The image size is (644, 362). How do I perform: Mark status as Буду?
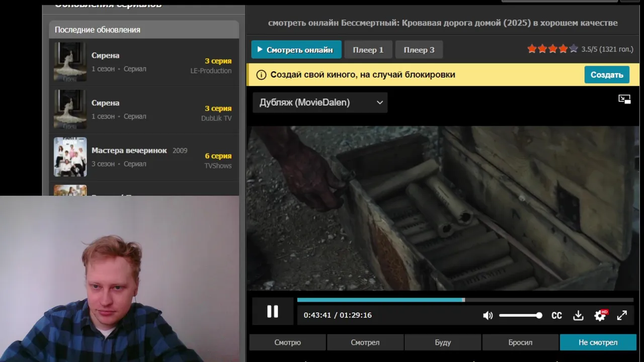tap(443, 342)
